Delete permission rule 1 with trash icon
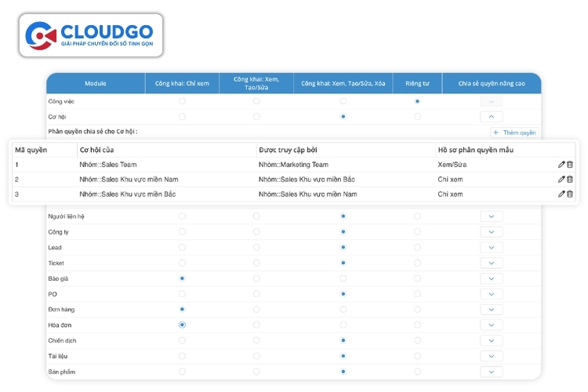The height and width of the screenshot is (392, 588). click(570, 165)
